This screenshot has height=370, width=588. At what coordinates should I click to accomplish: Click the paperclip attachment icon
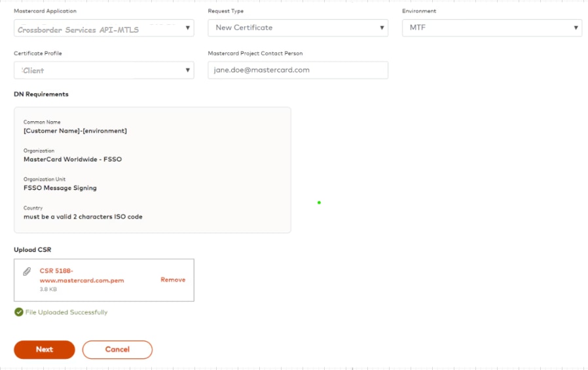tap(27, 271)
